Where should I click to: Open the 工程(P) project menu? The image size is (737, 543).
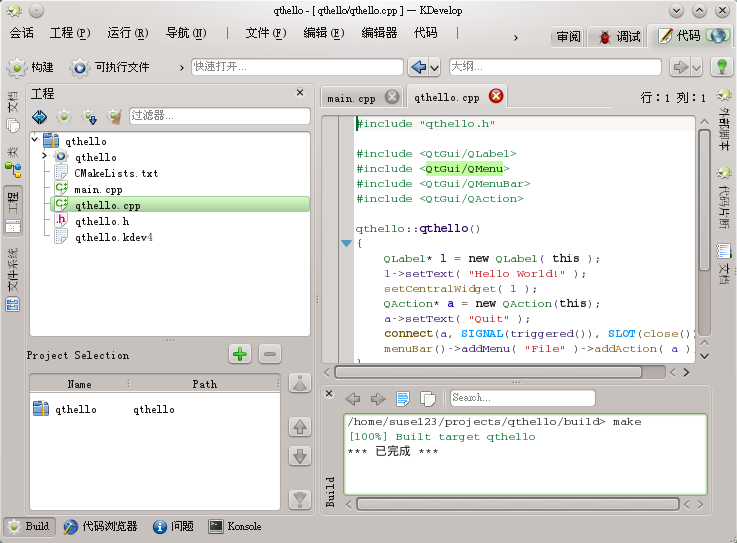tap(70, 33)
